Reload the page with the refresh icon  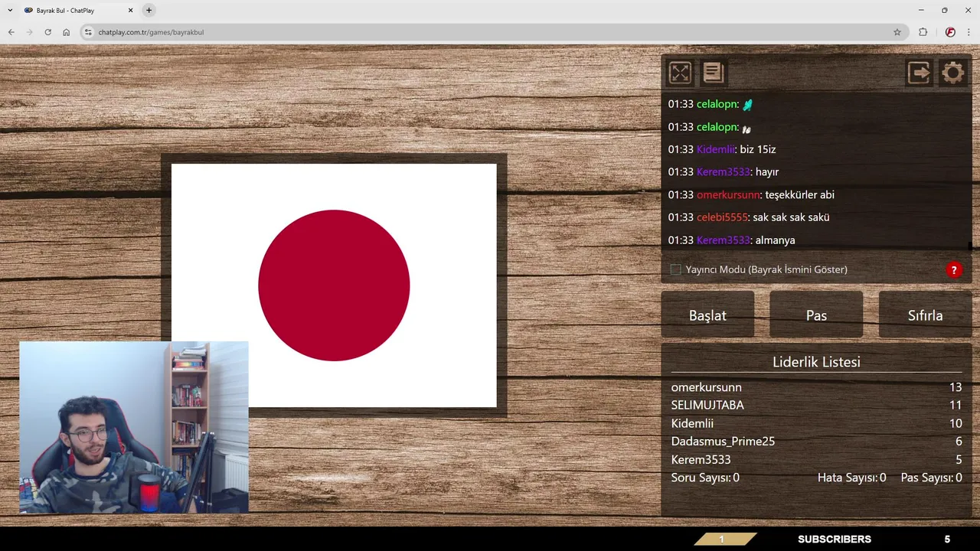47,32
